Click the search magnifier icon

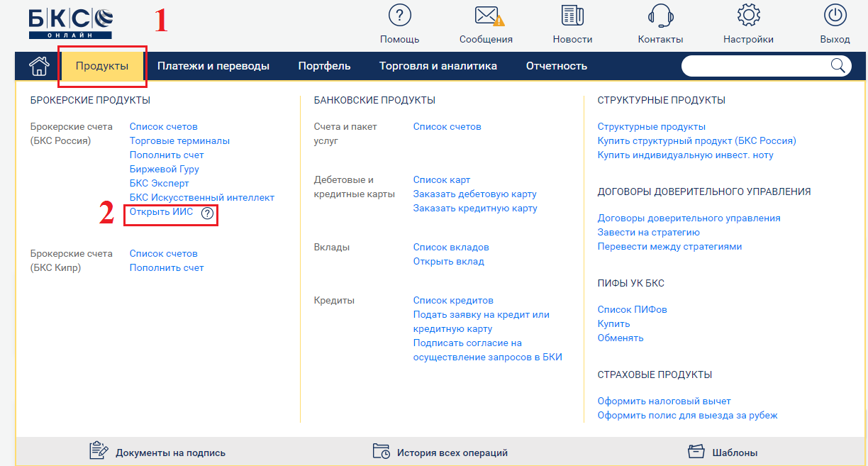pos(838,66)
